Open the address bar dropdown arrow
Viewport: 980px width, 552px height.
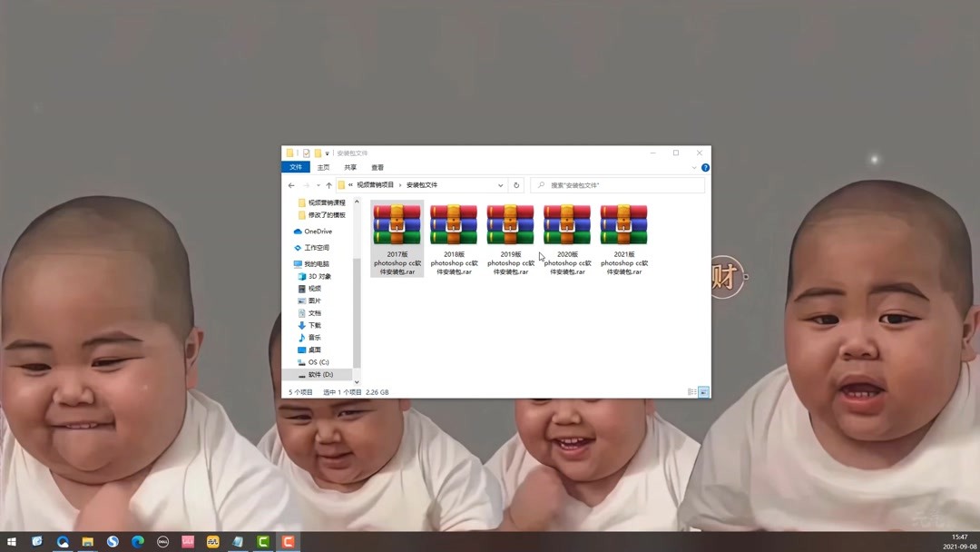(500, 184)
